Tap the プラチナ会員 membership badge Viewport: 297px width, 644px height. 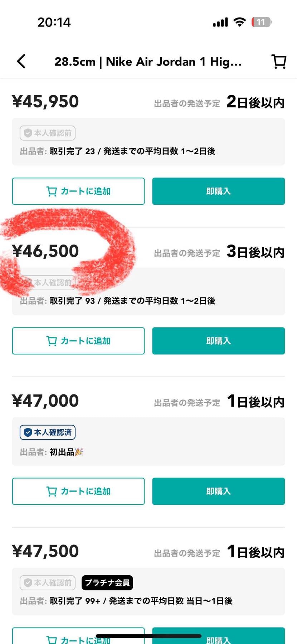coord(107,583)
